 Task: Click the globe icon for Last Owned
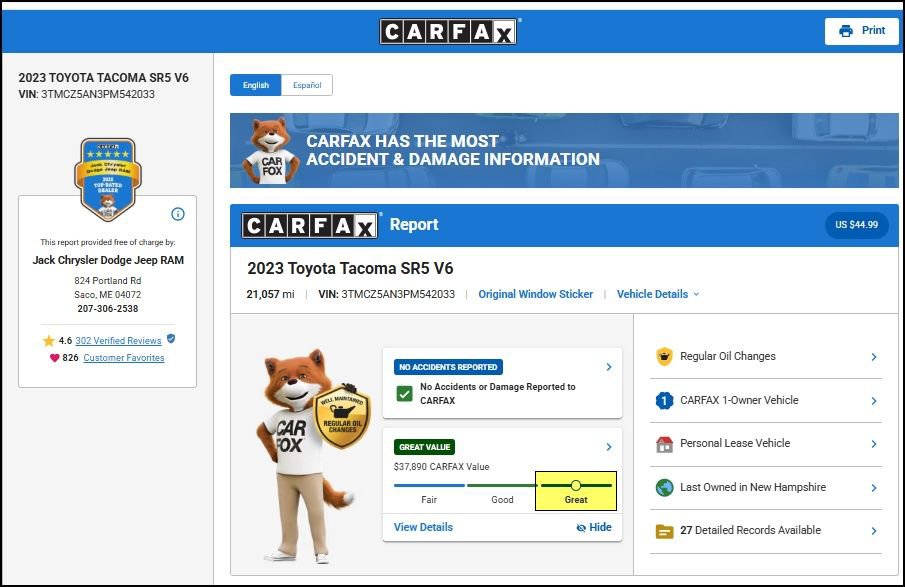point(664,488)
